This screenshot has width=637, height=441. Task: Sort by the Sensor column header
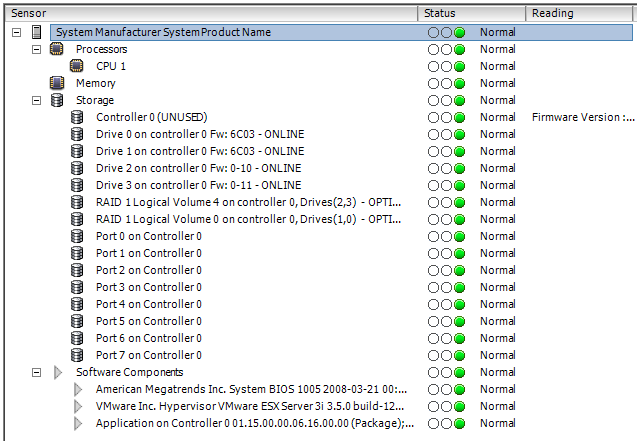click(211, 13)
